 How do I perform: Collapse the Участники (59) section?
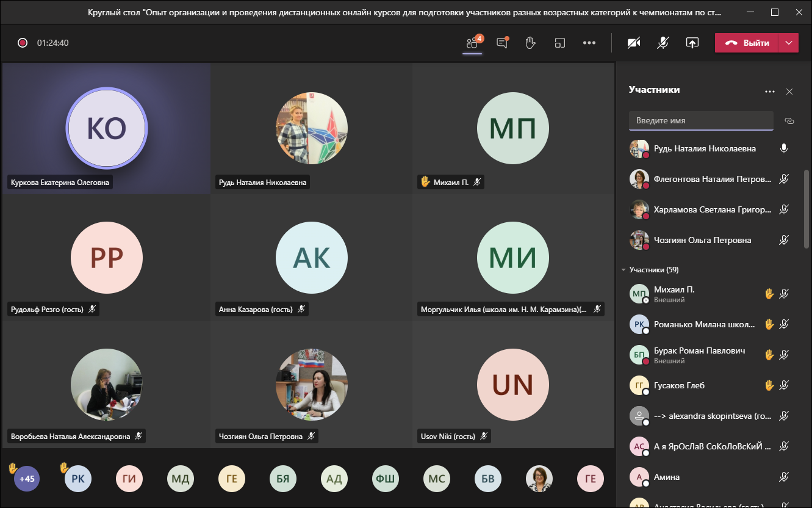[x=623, y=269]
